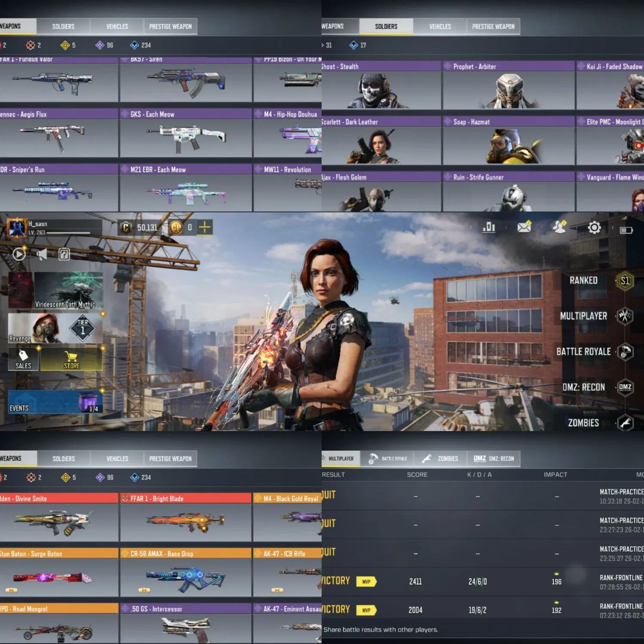Select the Multiplayer match history tab

341,459
